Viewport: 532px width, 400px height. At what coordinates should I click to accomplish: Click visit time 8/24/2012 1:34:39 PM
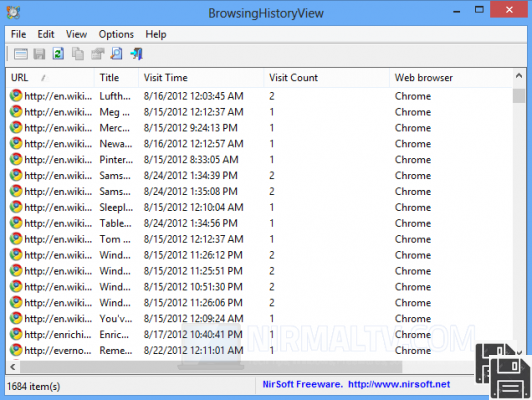(190, 175)
